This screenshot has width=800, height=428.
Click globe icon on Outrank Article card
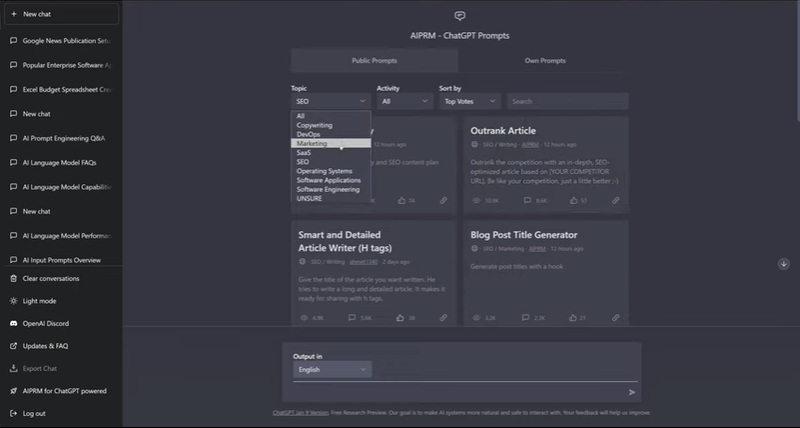click(474, 144)
